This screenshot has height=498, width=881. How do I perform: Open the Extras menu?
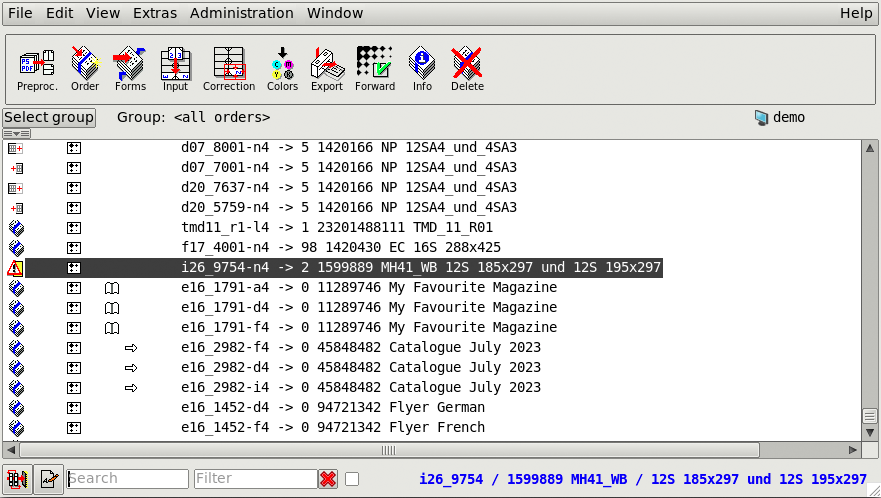155,13
